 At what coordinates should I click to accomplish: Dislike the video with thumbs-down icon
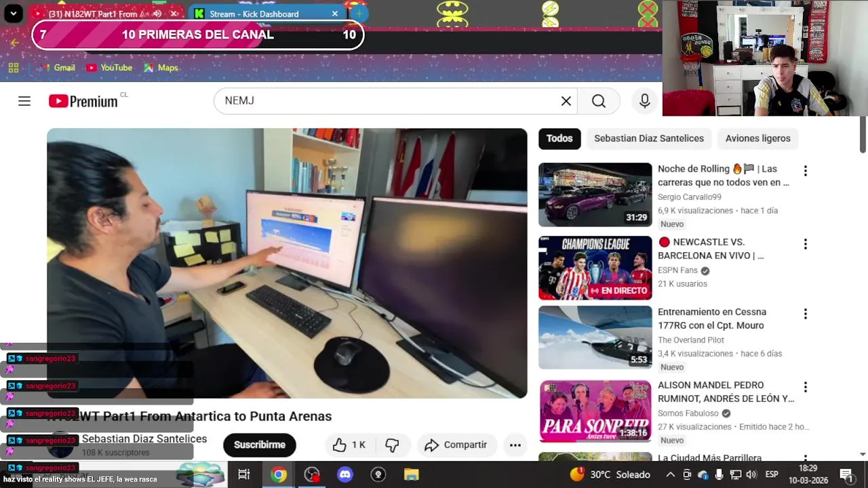pyautogui.click(x=392, y=445)
